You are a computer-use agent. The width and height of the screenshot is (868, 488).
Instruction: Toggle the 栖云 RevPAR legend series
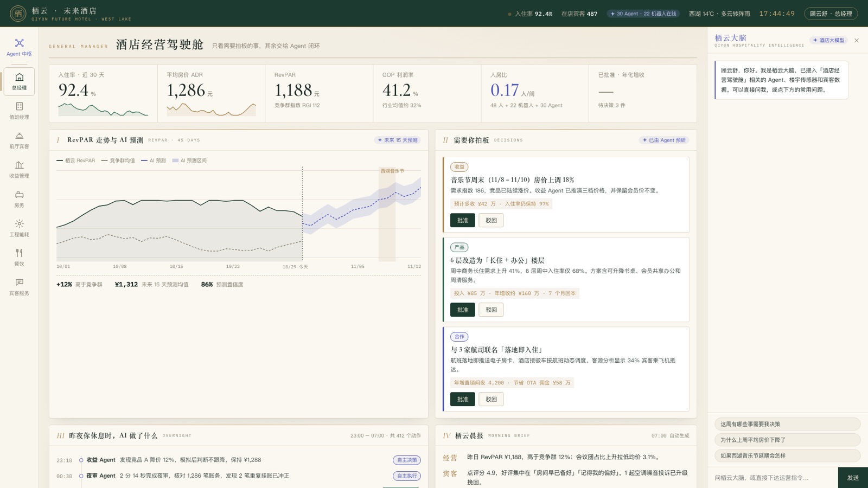tap(76, 160)
